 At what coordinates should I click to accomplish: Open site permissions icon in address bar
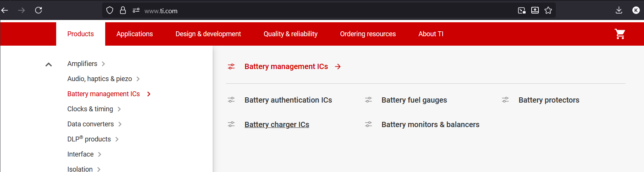tap(136, 11)
